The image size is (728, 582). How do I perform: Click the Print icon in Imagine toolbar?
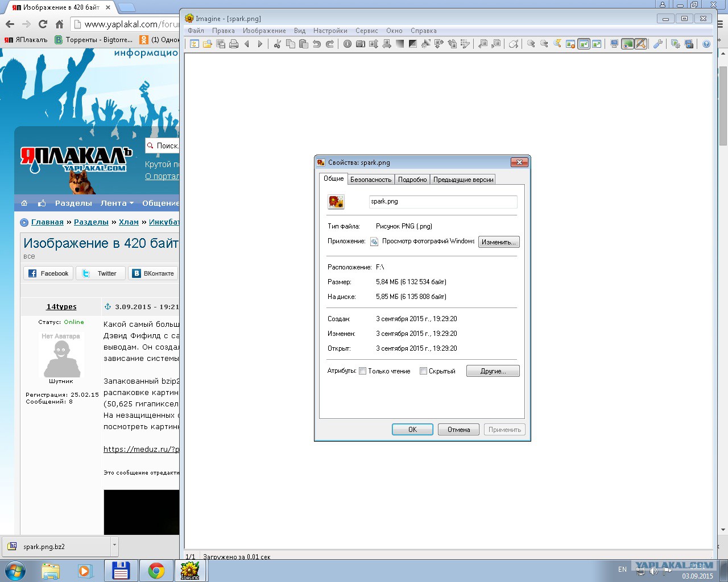(x=234, y=44)
